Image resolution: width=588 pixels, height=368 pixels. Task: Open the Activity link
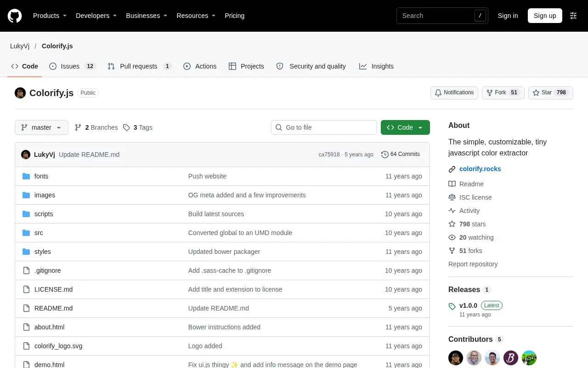point(464,211)
